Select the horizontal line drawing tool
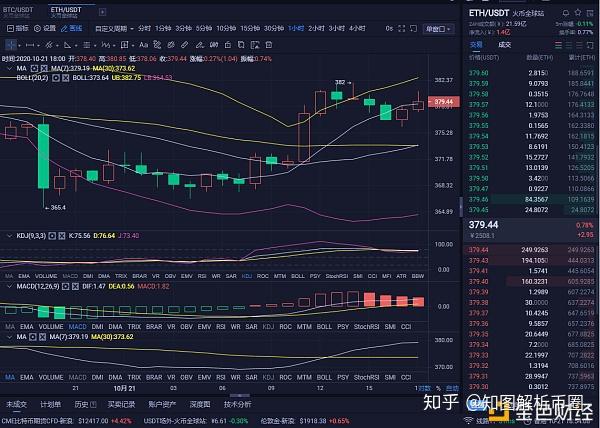 [30, 45]
